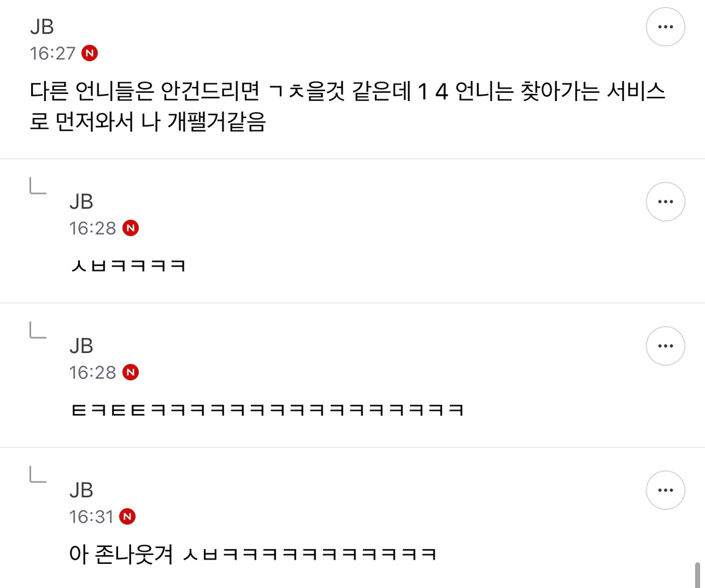Open more options on the 16:31 reply
The height and width of the screenshot is (588, 705).
click(665, 490)
